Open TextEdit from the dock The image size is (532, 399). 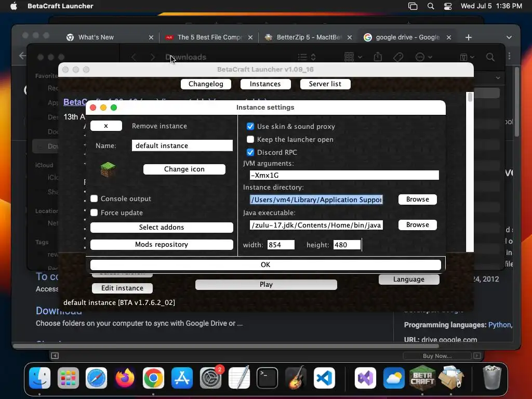[x=239, y=378]
